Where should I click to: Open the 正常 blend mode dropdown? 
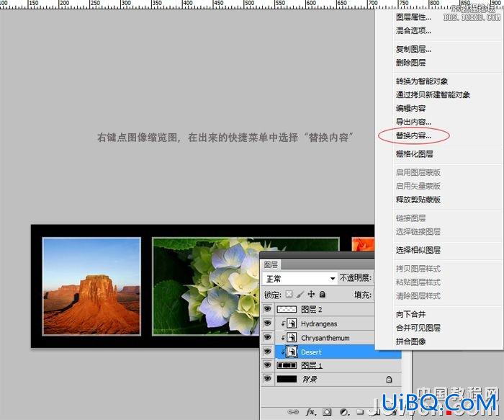[300, 279]
